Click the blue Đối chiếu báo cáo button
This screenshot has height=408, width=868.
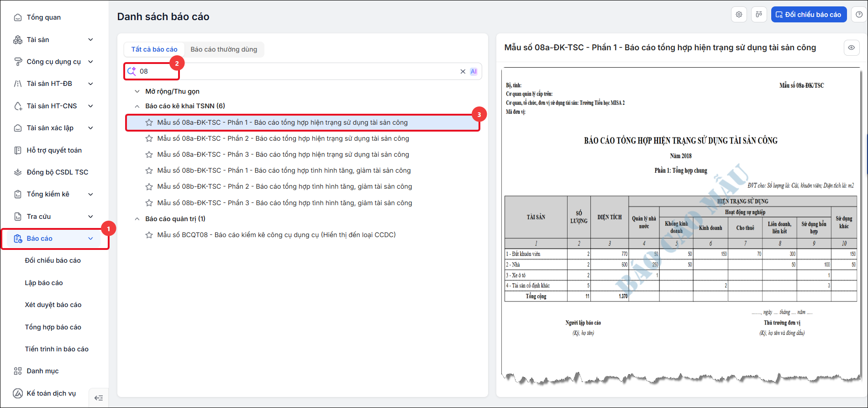pos(809,15)
